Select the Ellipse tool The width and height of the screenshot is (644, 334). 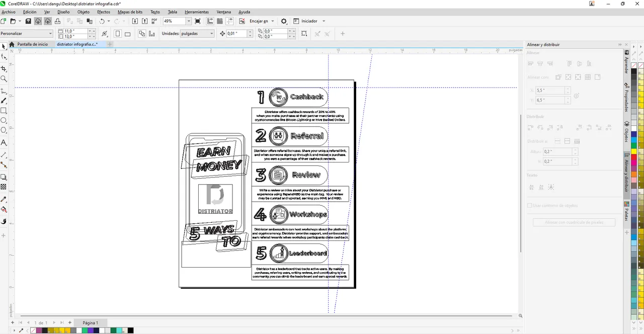[x=4, y=121]
